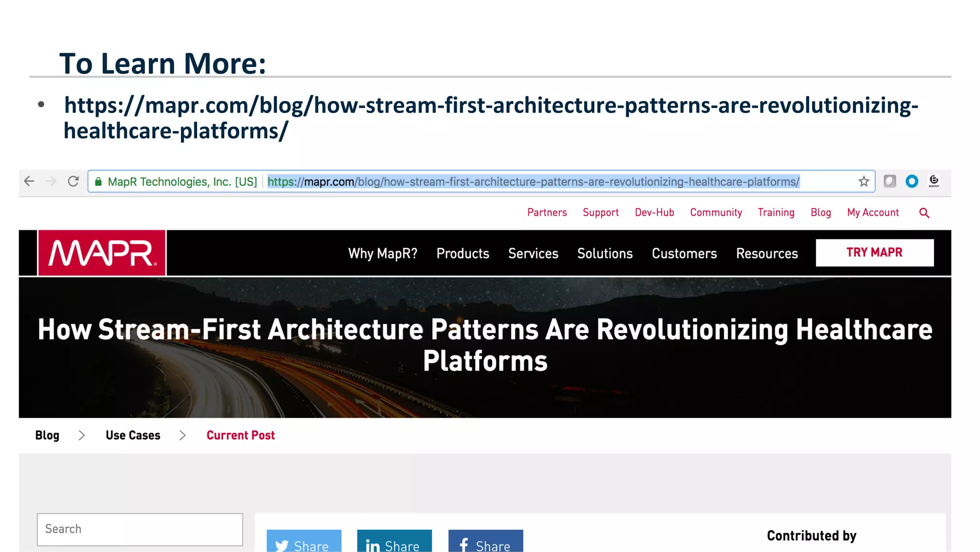
Task: Click the mapr.com blog URL on slide
Action: click(x=491, y=118)
